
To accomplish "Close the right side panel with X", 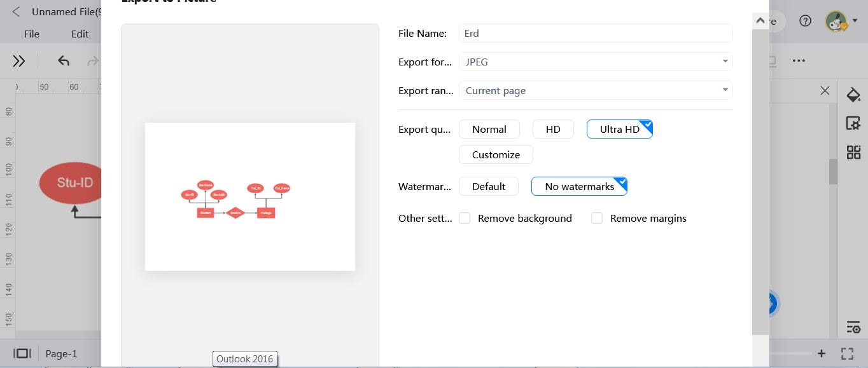I will [825, 91].
